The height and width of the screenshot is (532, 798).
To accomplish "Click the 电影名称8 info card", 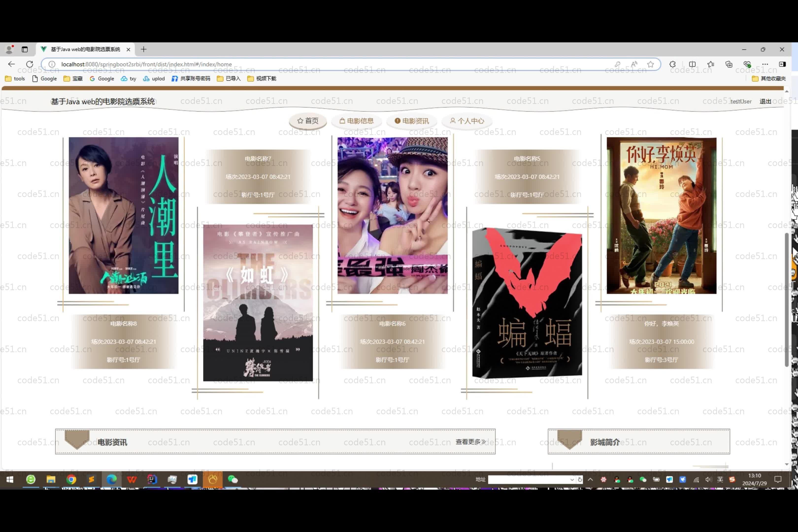I will tap(123, 342).
